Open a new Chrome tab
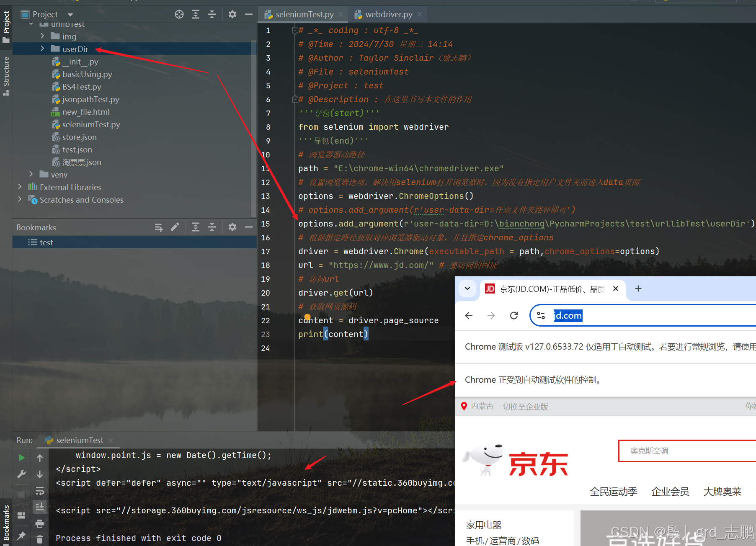Viewport: 756px width, 546px height. coord(638,288)
